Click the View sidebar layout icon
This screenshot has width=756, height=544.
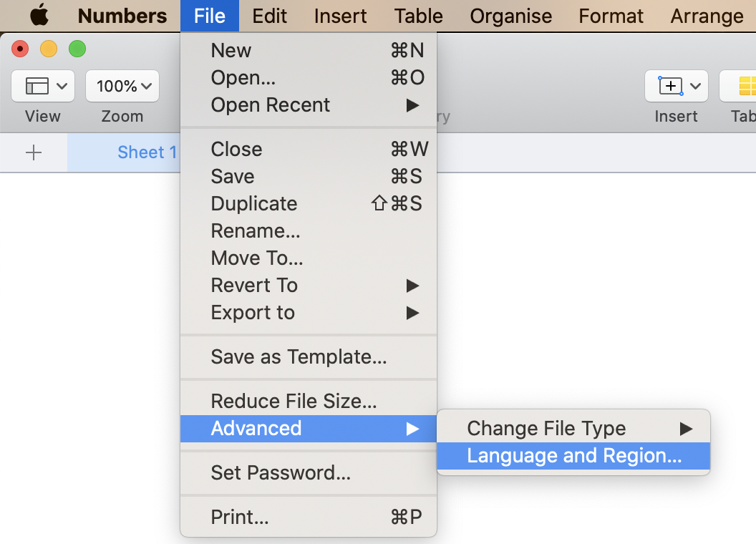(37, 86)
